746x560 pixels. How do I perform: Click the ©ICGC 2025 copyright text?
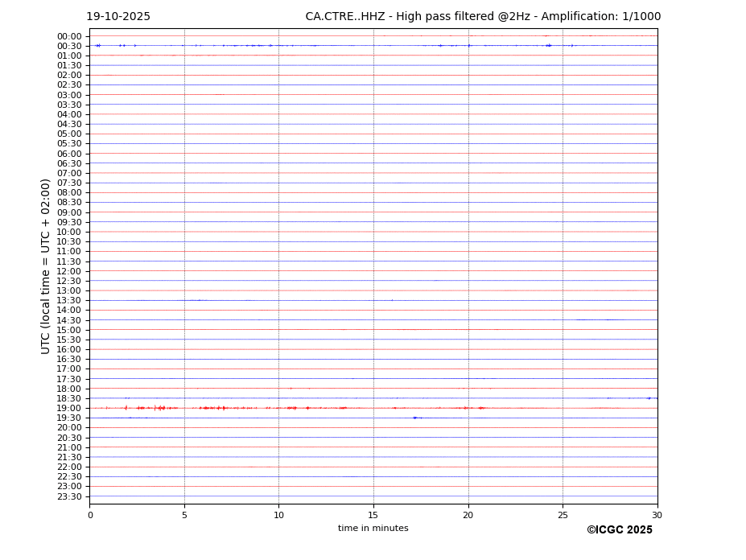(619, 530)
